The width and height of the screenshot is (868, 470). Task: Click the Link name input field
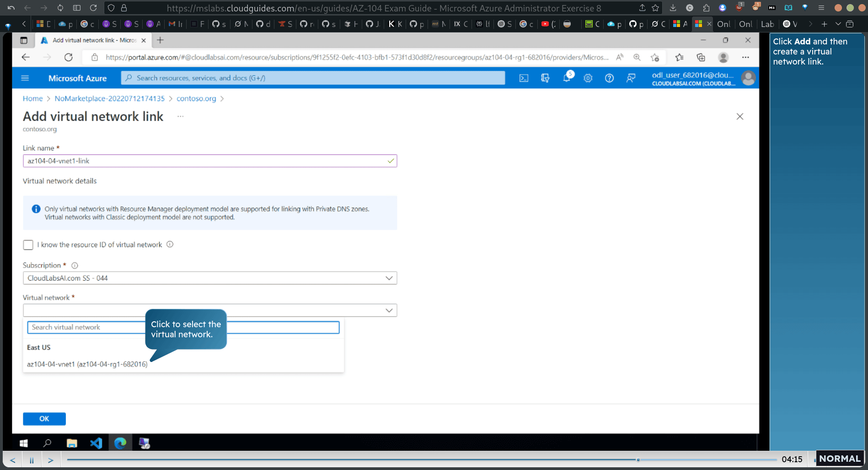coord(210,161)
